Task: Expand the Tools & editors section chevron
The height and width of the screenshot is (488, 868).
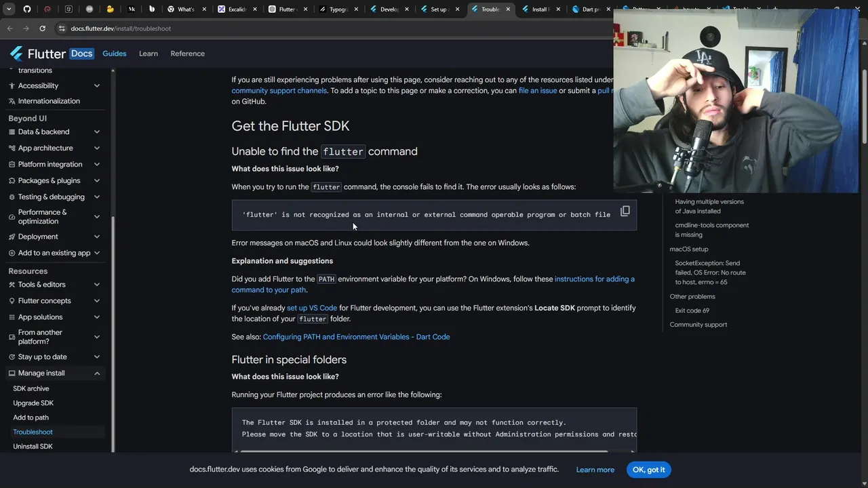Action: [x=97, y=285]
